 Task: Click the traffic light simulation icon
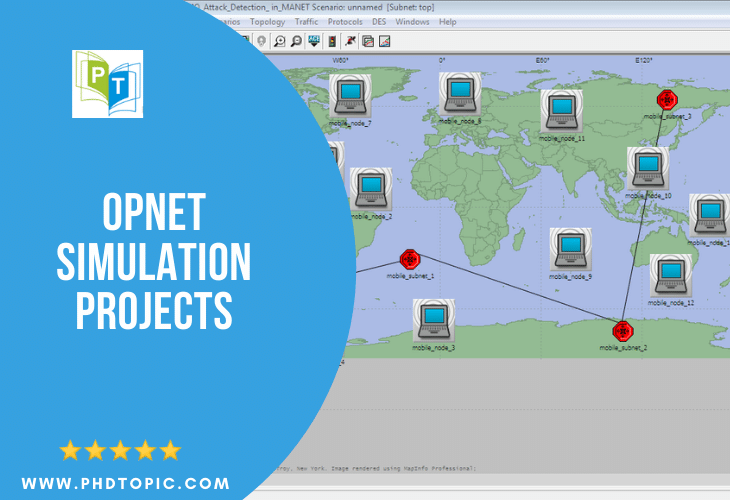tap(332, 41)
